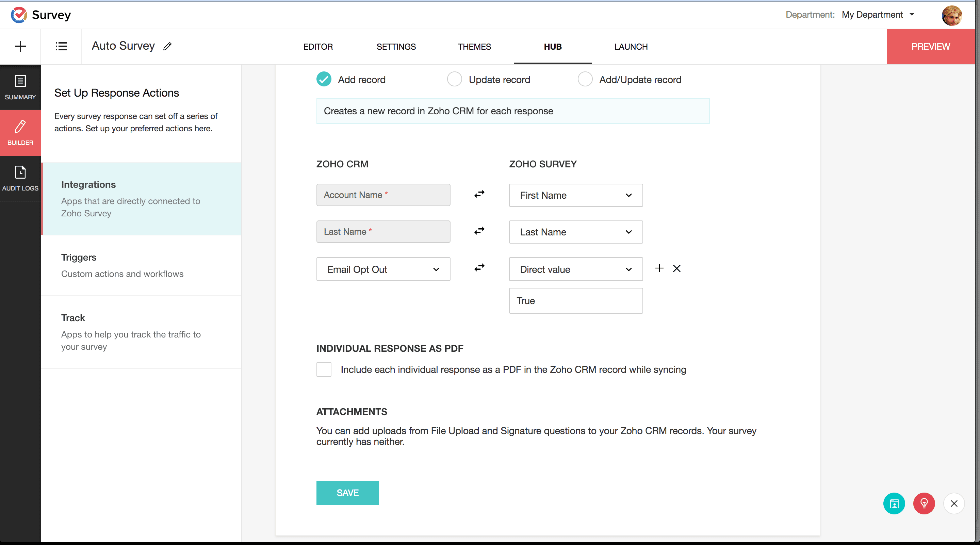The image size is (980, 545).
Task: Open the Audit Logs sidebar section
Action: [x=20, y=178]
